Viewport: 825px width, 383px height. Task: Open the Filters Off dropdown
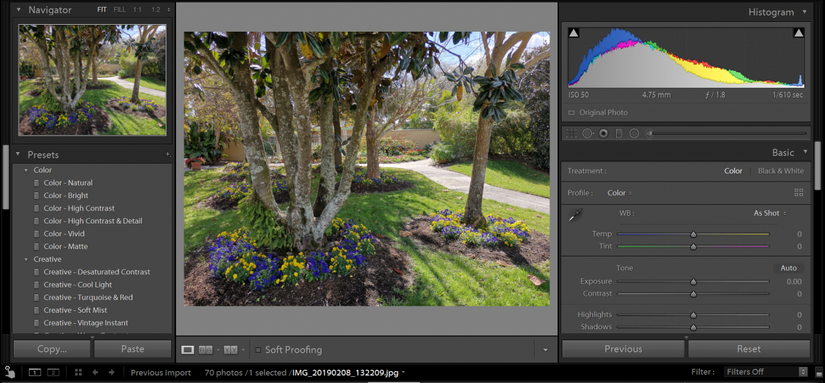(x=766, y=372)
